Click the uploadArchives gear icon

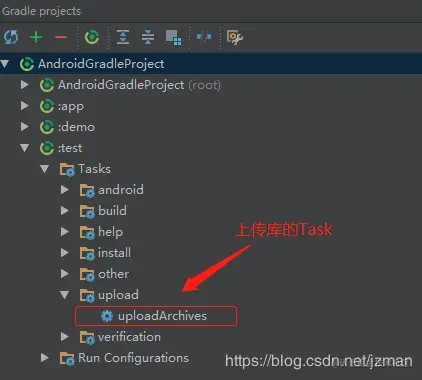(107, 316)
